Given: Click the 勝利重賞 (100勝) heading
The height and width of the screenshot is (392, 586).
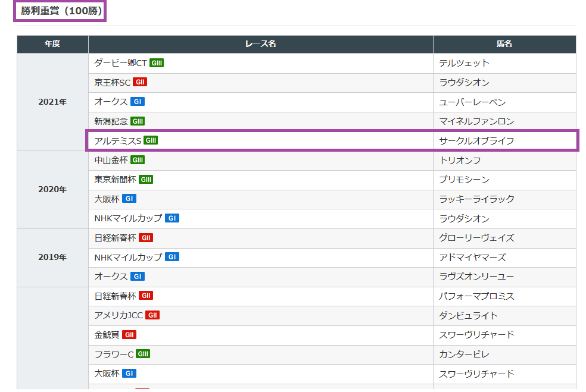Looking at the screenshot, I should click(x=61, y=11).
